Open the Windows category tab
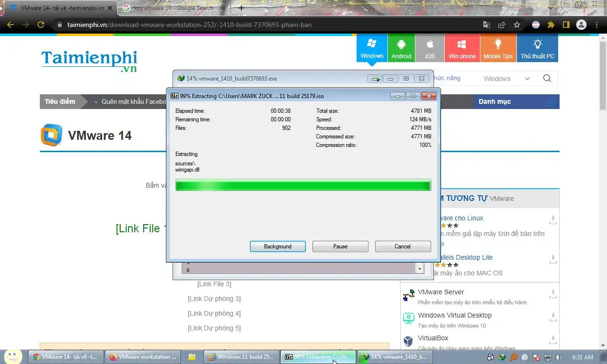Screen dimensions: 607x364 click(372, 48)
